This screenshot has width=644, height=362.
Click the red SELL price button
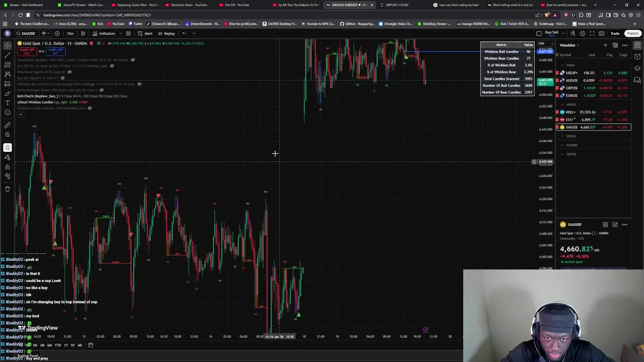[x=27, y=51]
